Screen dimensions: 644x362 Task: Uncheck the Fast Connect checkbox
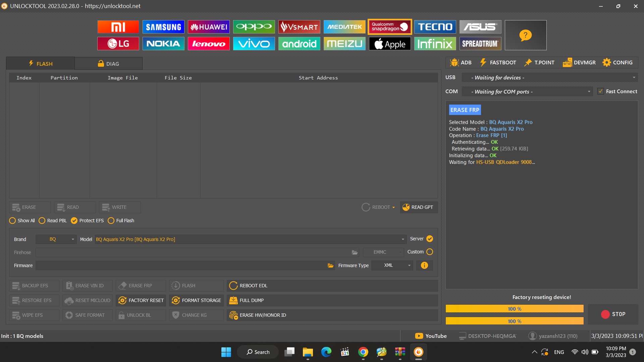601,91
